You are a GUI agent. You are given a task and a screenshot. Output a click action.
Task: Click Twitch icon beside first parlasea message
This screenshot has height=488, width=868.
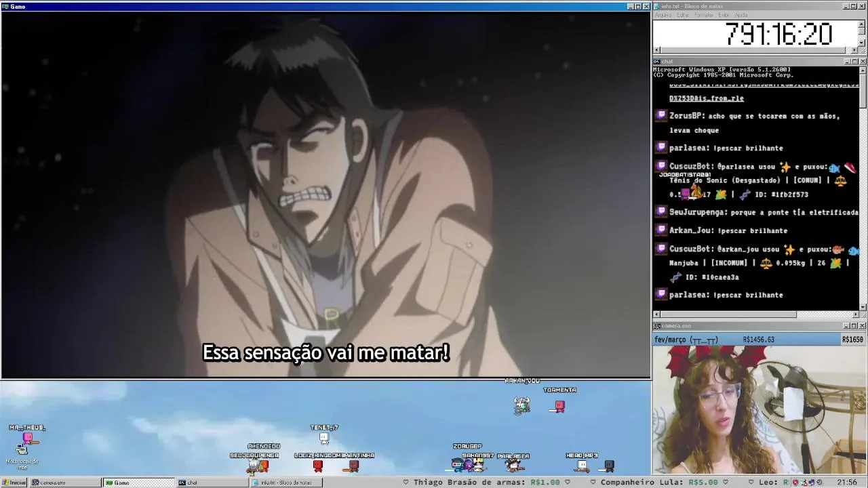[661, 147]
